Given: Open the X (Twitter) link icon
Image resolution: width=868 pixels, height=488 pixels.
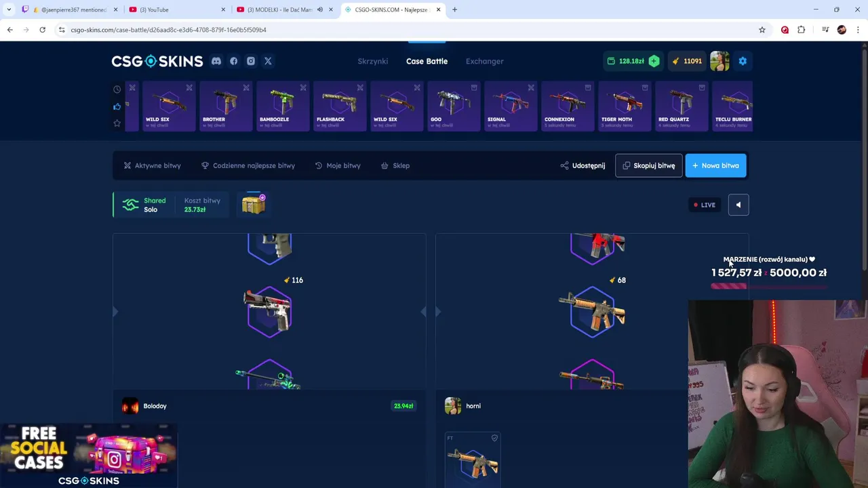Looking at the screenshot, I should pos(268,61).
